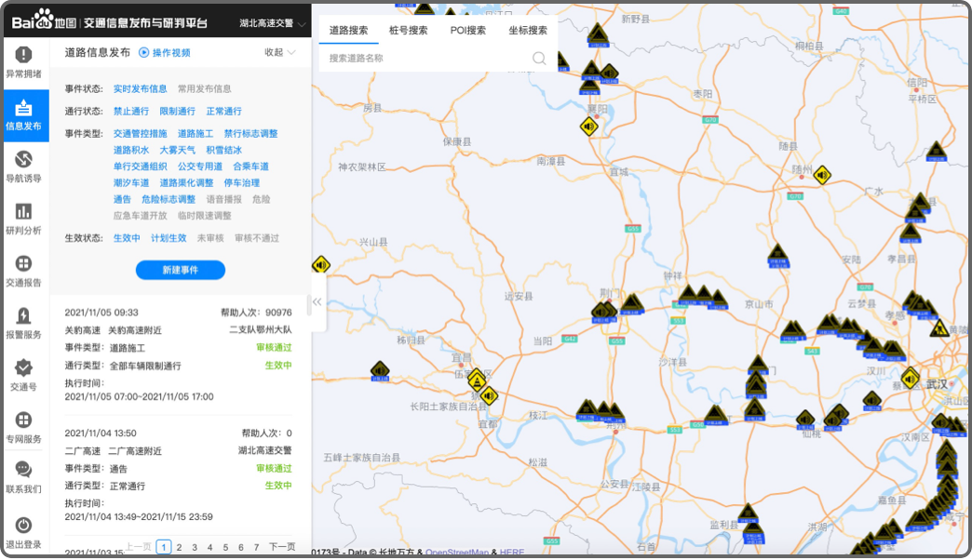Image resolution: width=972 pixels, height=560 pixels.
Task: Switch to the POI搜索 tab
Action: pos(468,31)
